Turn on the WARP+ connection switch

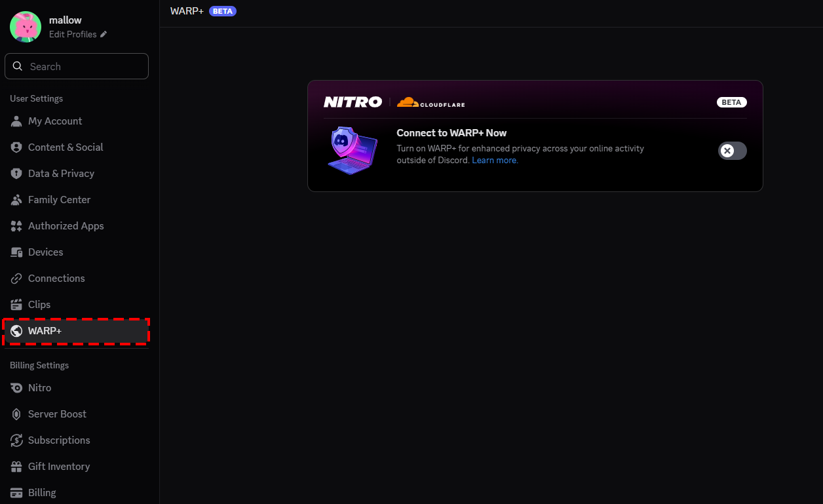click(732, 150)
